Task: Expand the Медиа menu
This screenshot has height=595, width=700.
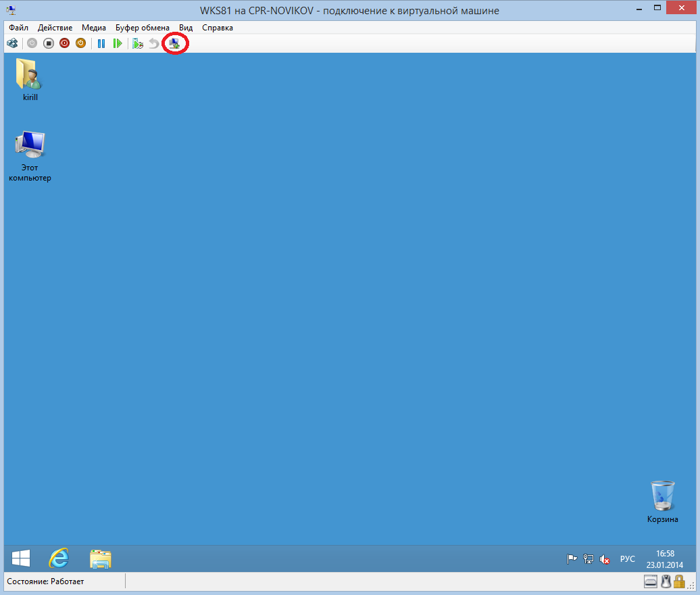Action: [x=94, y=28]
